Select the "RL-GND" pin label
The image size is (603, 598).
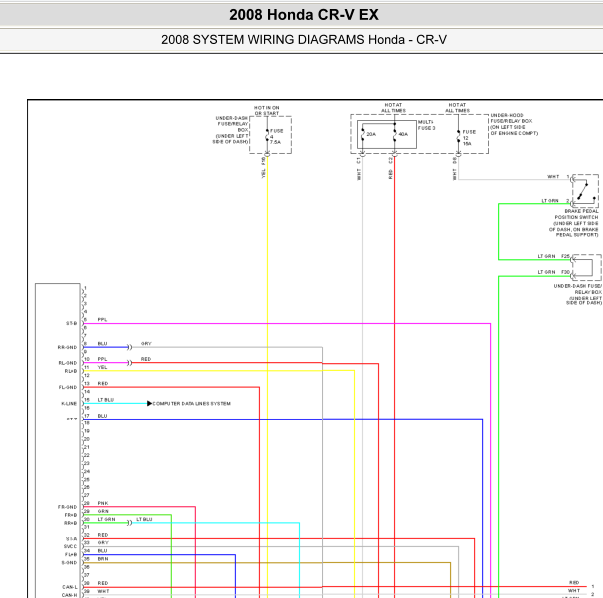(x=68, y=363)
